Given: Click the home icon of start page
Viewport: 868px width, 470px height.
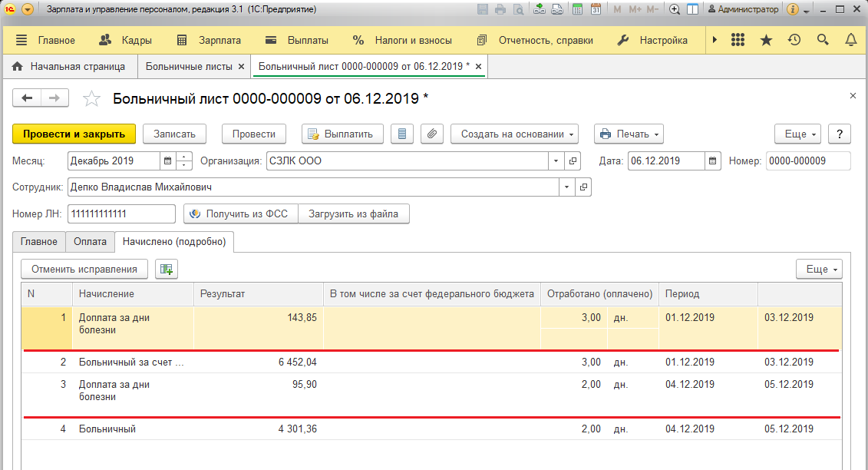Looking at the screenshot, I should (x=17, y=67).
